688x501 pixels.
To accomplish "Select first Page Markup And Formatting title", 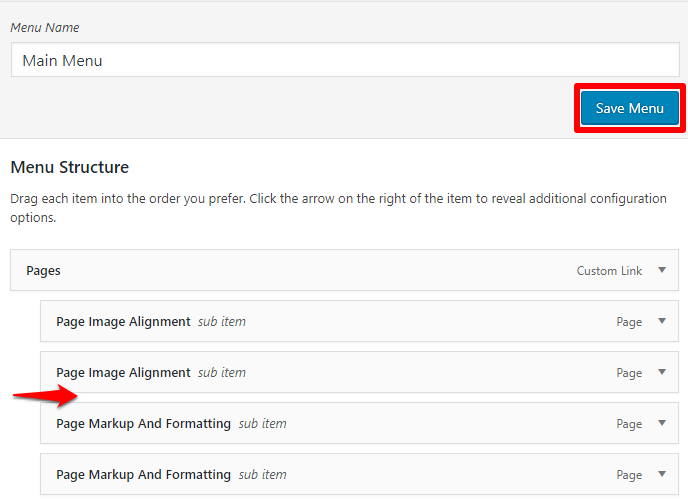I will (143, 424).
